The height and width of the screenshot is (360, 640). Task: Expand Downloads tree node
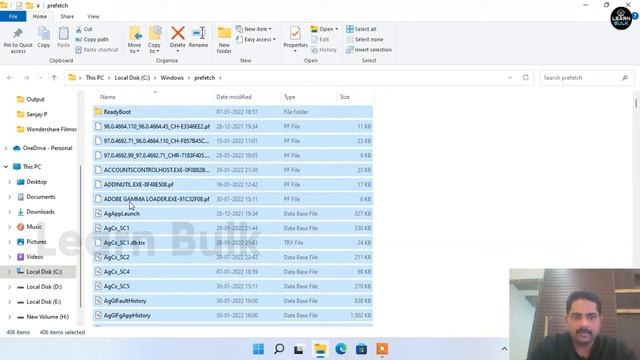pos(10,212)
